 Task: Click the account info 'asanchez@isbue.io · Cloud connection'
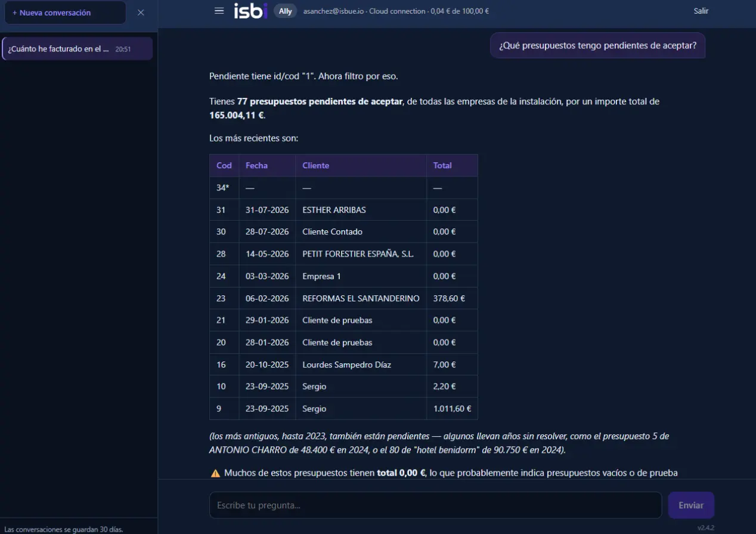coord(364,11)
